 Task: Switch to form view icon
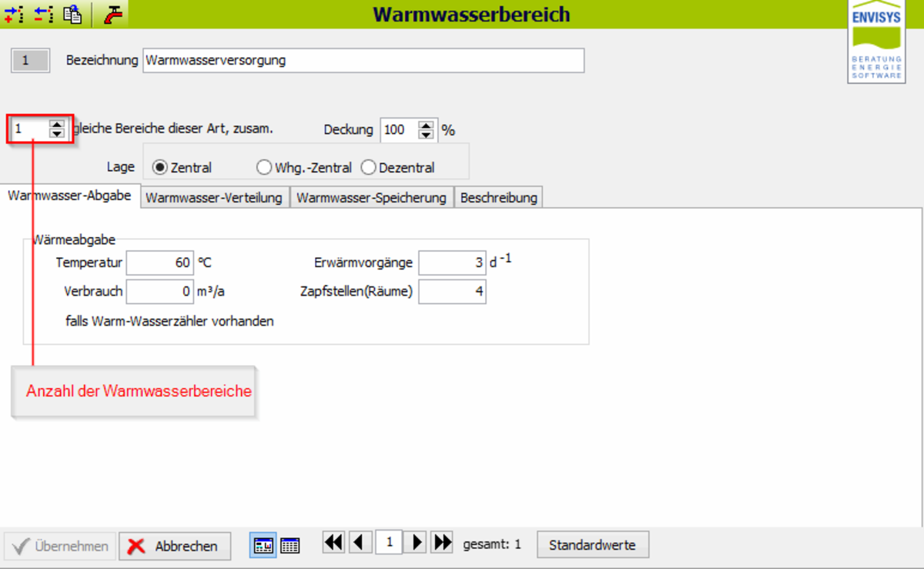click(263, 545)
